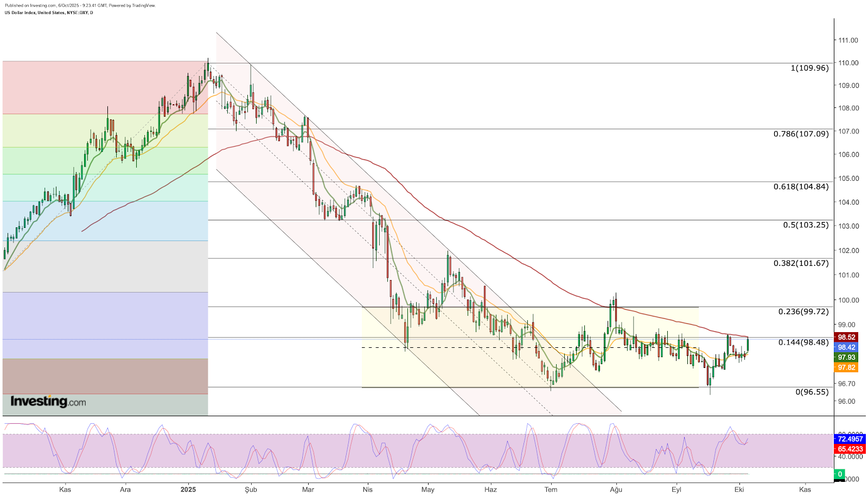Click the green 0 tag at bottom right

click(x=840, y=474)
